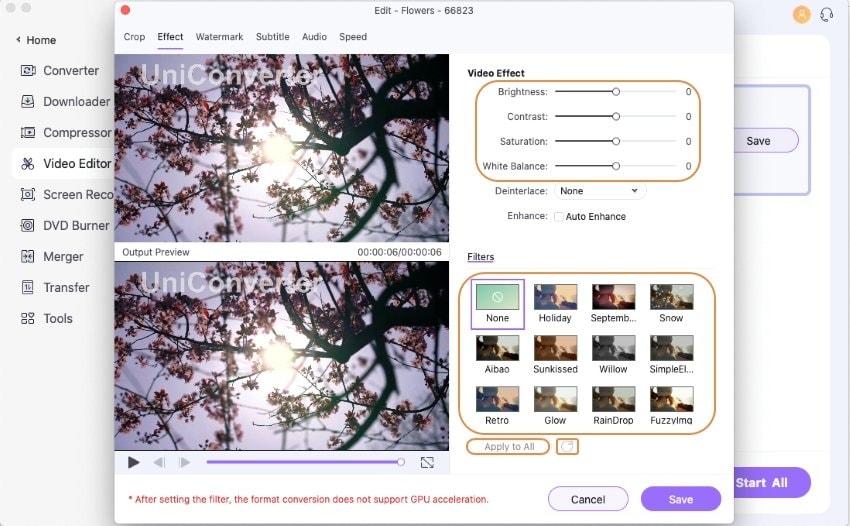Click the Apply to All button
Screen dimensions: 850x526
[508, 446]
